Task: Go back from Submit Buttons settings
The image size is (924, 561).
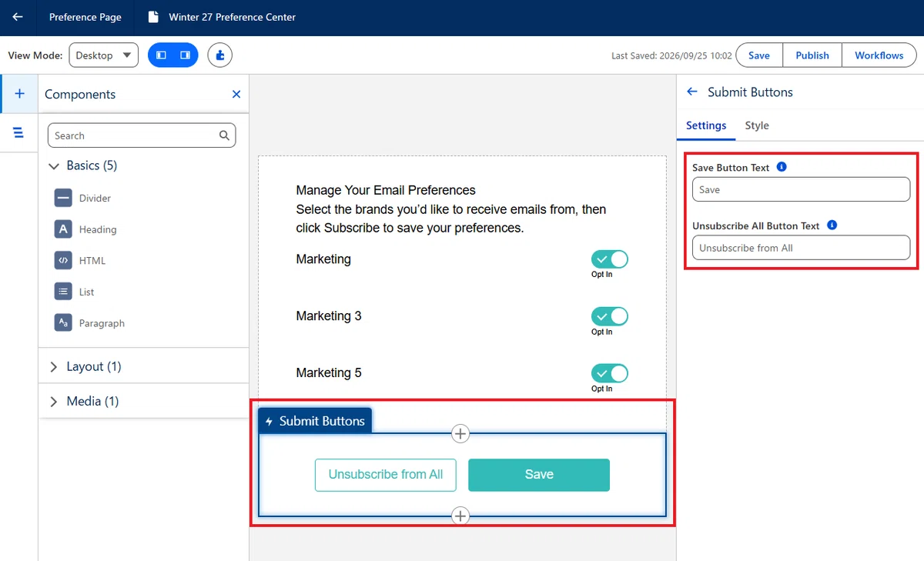Action: [x=692, y=92]
